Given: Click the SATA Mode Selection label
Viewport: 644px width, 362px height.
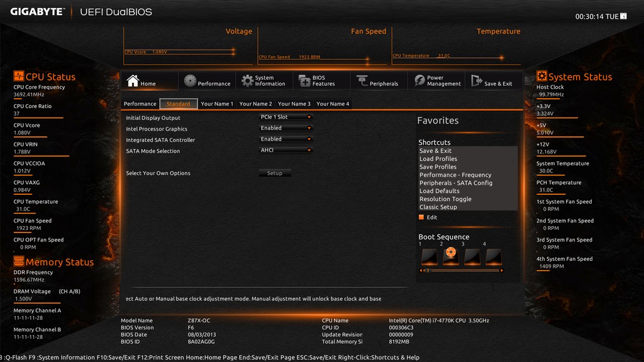Looking at the screenshot, I should 153,151.
